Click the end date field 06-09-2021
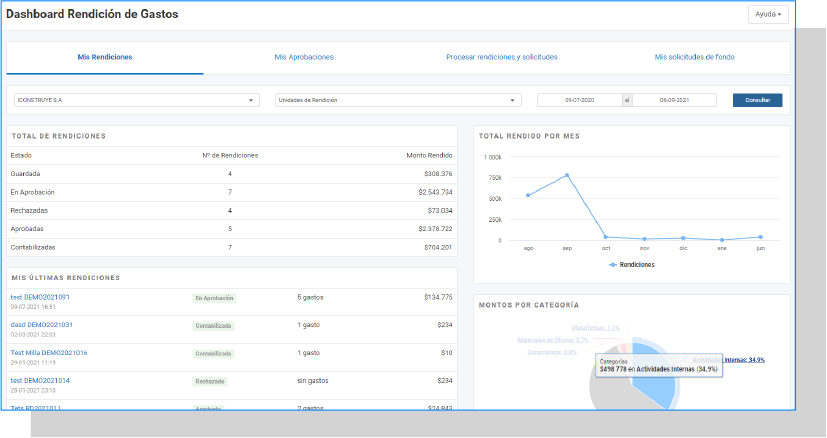This screenshot has width=827, height=438. point(674,100)
